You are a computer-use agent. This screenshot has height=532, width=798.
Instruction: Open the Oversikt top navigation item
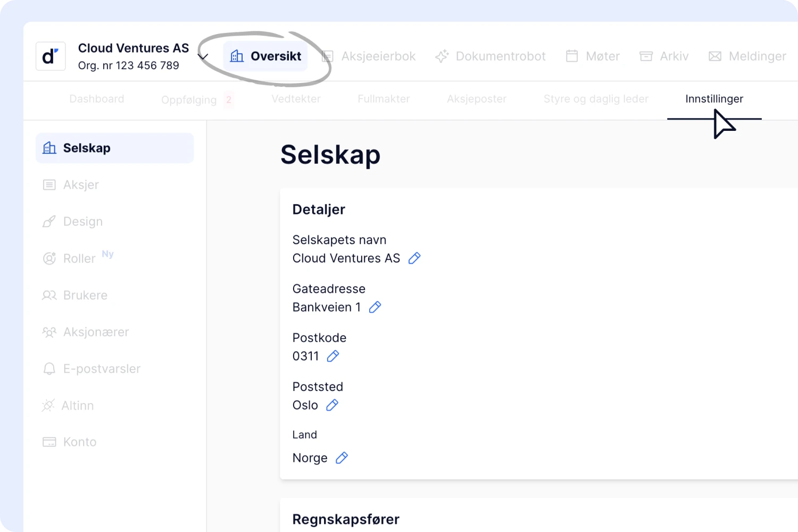click(x=265, y=56)
